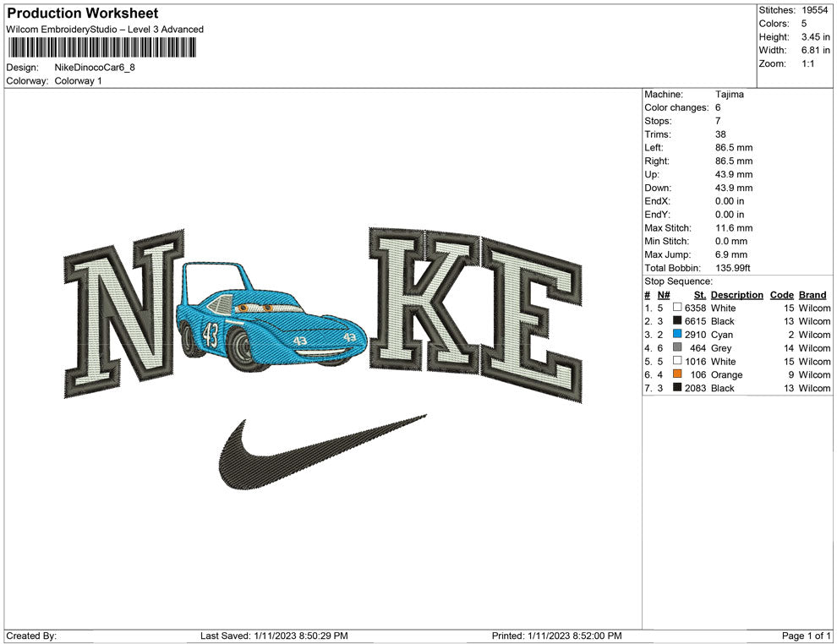Click the white 6358 thread color swatch
837x644 pixels.
(x=677, y=308)
